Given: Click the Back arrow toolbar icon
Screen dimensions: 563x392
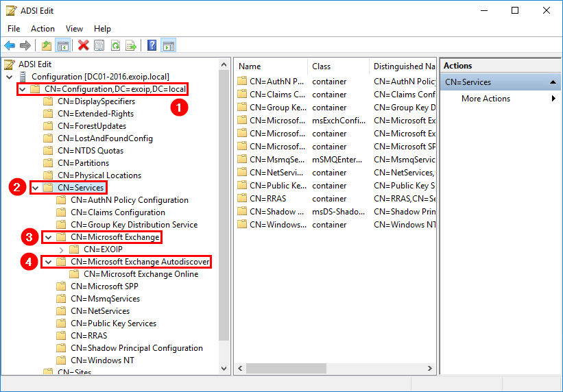Looking at the screenshot, I should click(x=10, y=46).
